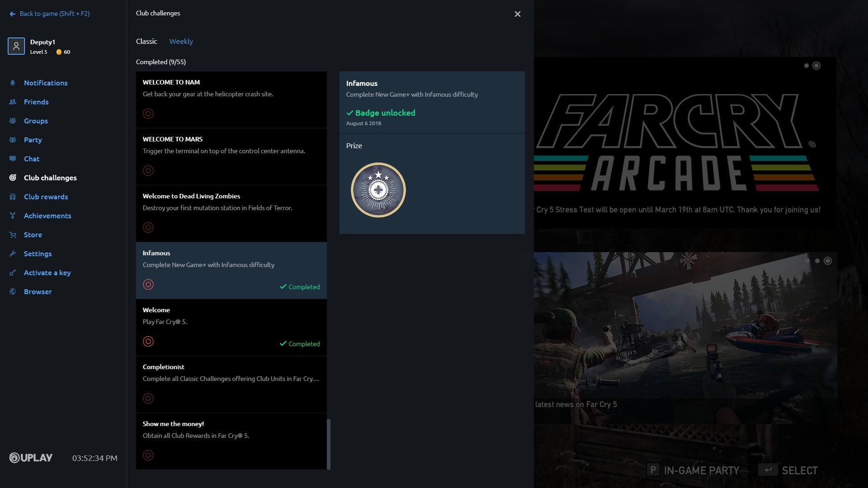
Task: Click the Club challenges target icon
Action: [13, 178]
